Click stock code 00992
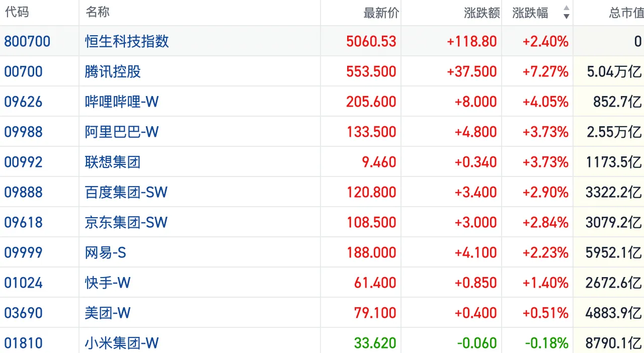The width and height of the screenshot is (644, 353). pyautogui.click(x=23, y=162)
